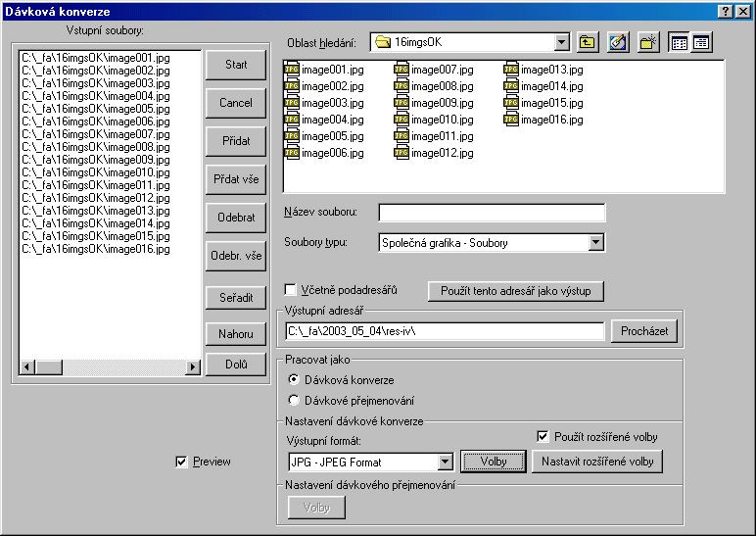Screen dimensions: 756x536
Task: Open the Výstupní formát JPG dropdown
Action: pyautogui.click(x=446, y=462)
